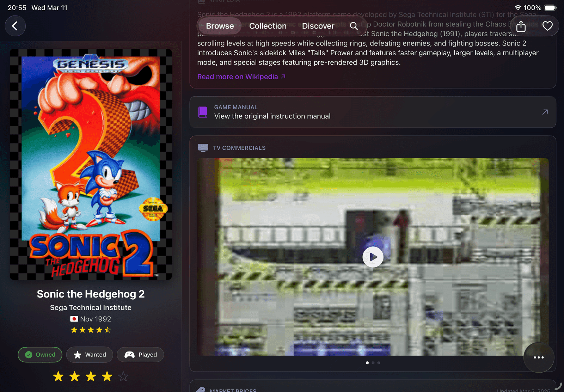Viewport: 564px width, 392px height.
Task: Click the Wi-Fi status icon
Action: tap(518, 8)
